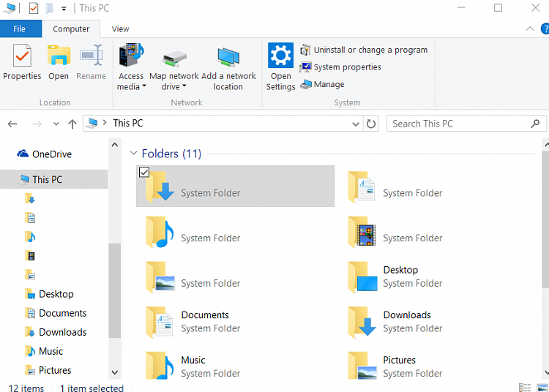Click the quick access Properties checkmark icon
The height and width of the screenshot is (392, 549).
tap(34, 8)
